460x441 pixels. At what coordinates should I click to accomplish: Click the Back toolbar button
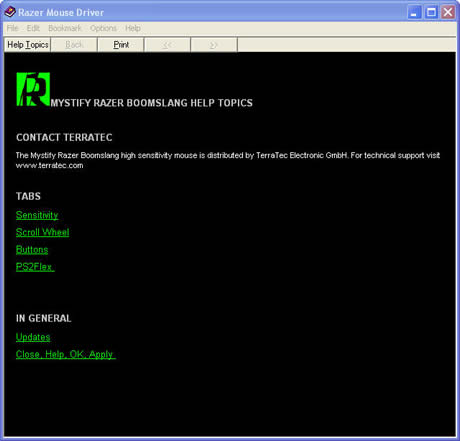point(74,45)
